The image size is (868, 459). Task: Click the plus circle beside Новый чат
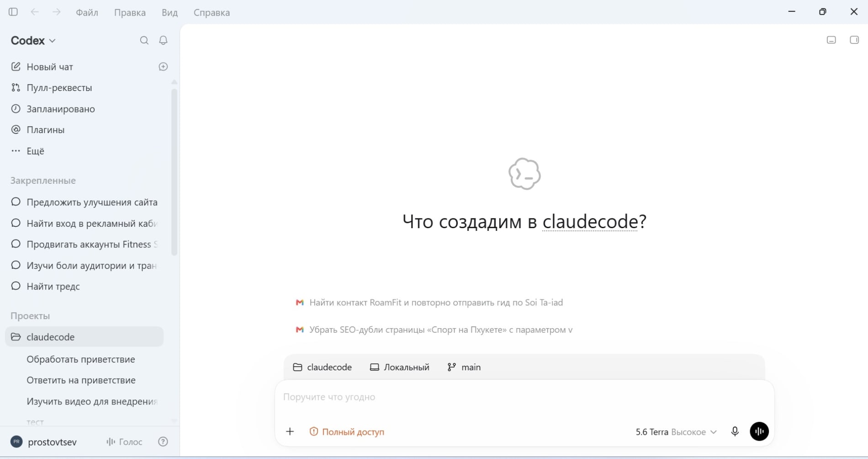[x=163, y=67]
